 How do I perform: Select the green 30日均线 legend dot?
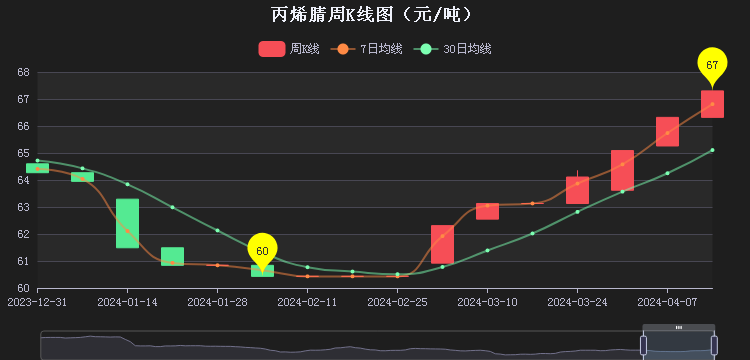click(426, 49)
